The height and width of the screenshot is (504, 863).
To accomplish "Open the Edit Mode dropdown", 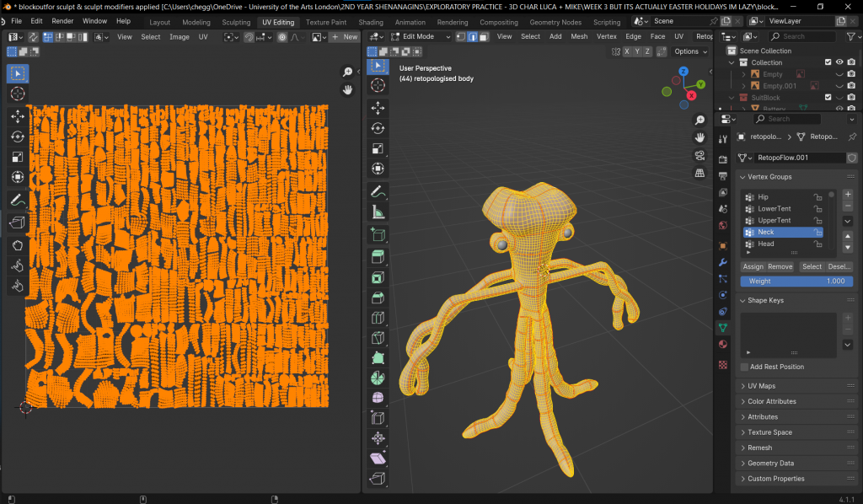I will [x=421, y=37].
